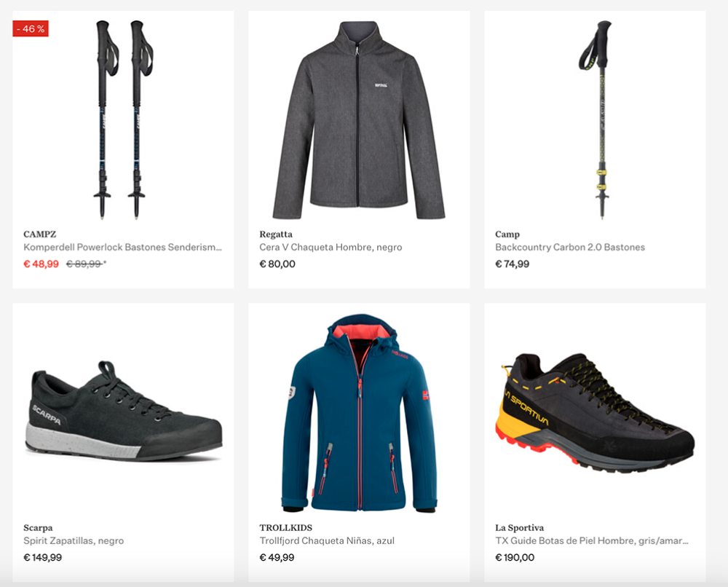
Task: Click the TROLLKIDS brand name
Action: pos(285,527)
